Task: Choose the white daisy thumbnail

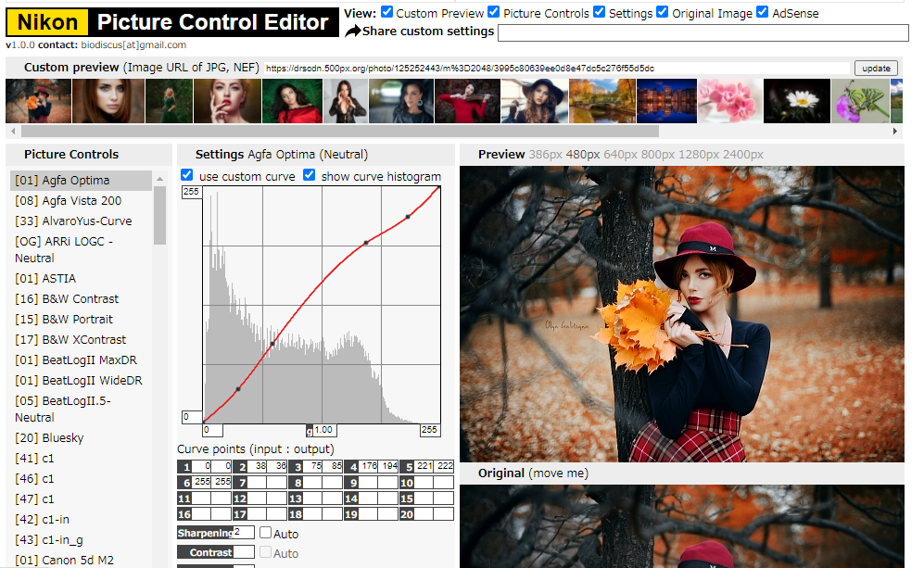Action: click(x=797, y=101)
